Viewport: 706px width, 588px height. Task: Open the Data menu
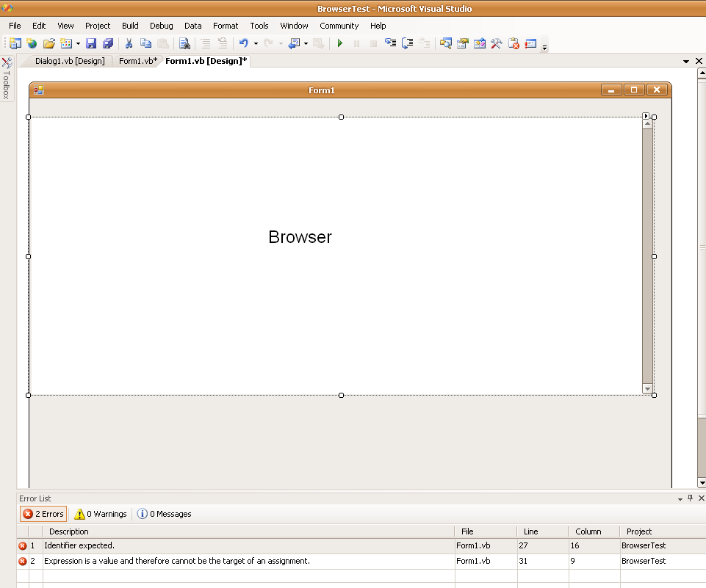(192, 26)
